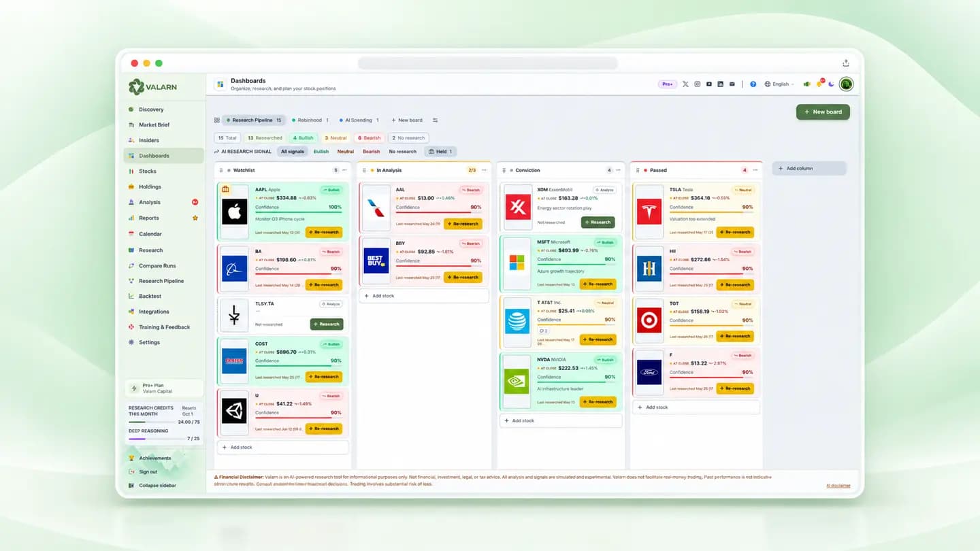Click Add stock in the In Analysis column
980x551 pixels.
[423, 296]
